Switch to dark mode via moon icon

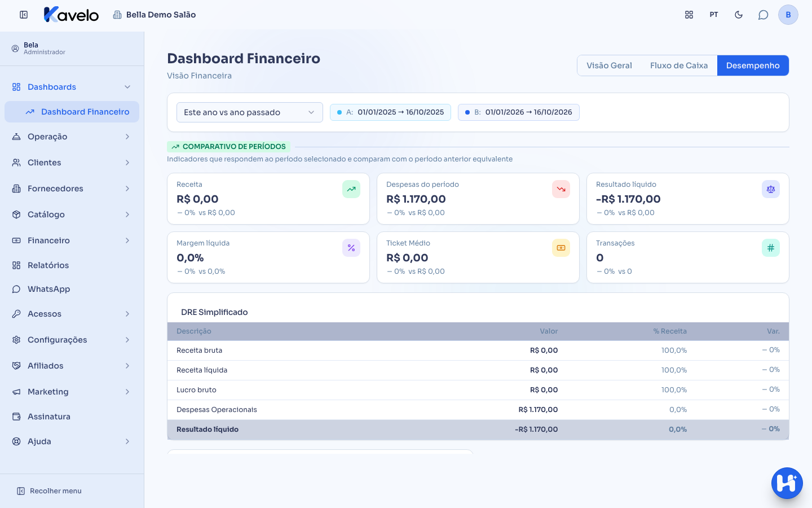coord(739,15)
